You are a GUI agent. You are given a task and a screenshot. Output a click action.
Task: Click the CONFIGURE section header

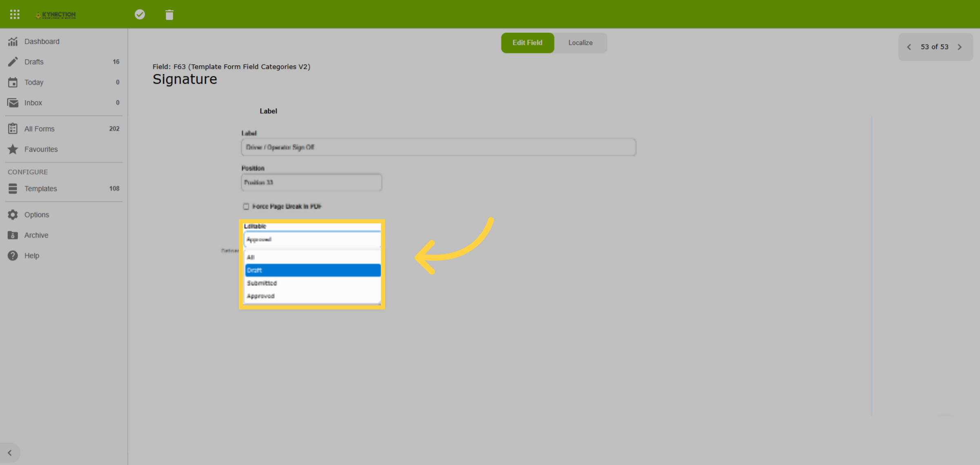point(28,172)
